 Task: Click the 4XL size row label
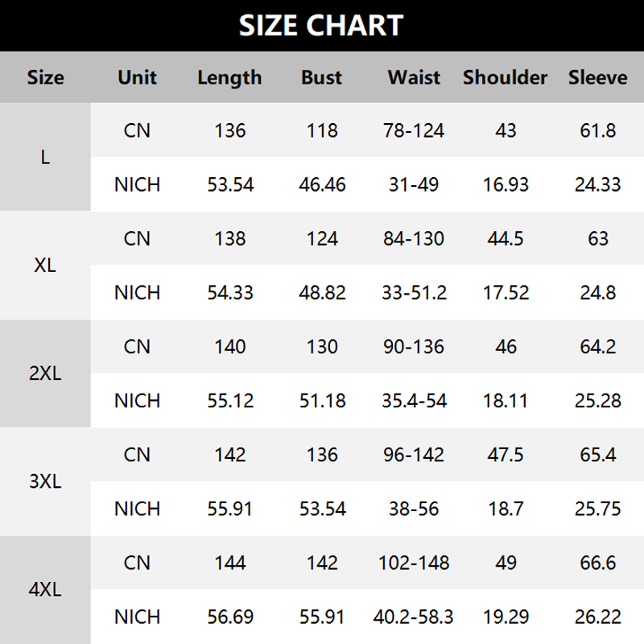point(45,589)
